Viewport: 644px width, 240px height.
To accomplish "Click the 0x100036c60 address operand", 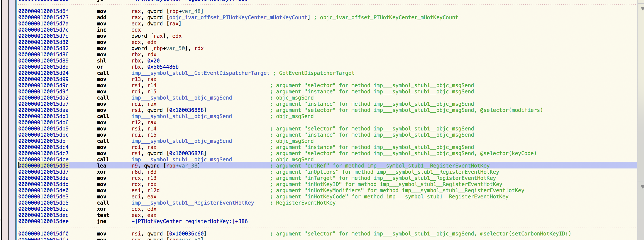I will point(186,234).
